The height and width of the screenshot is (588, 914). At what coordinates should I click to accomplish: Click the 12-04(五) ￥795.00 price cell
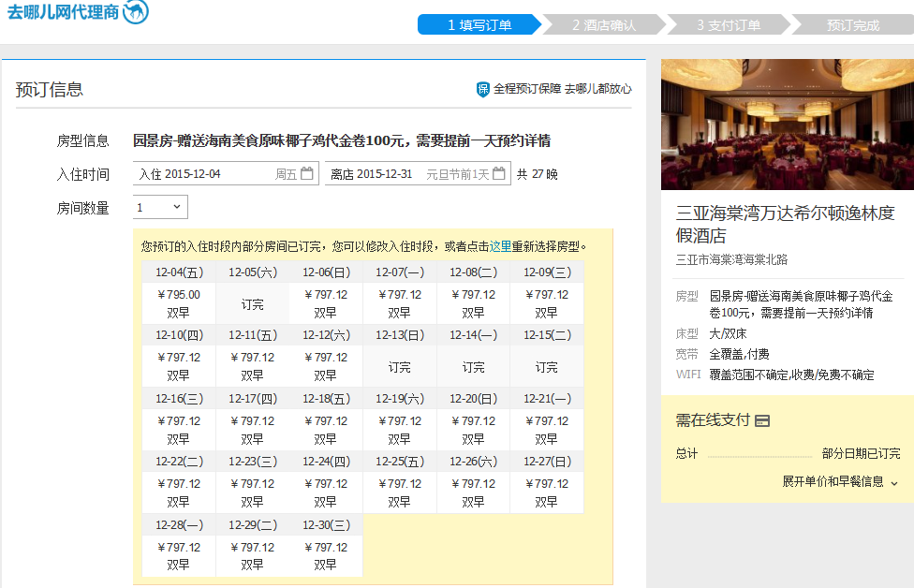[x=179, y=303]
